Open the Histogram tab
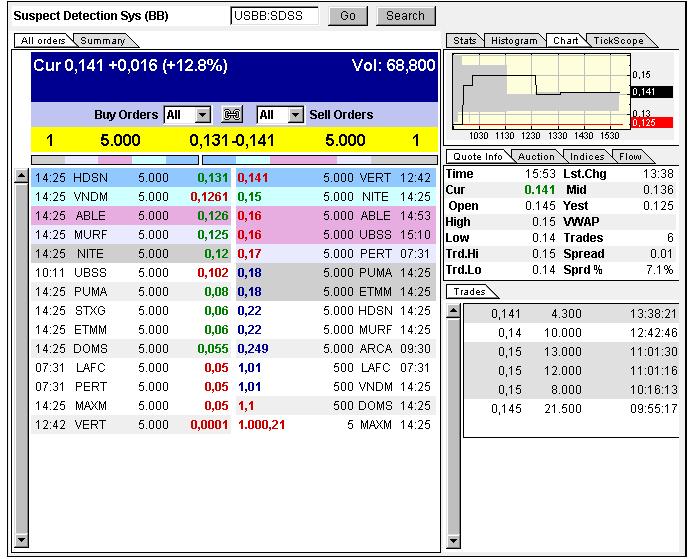 [514, 41]
